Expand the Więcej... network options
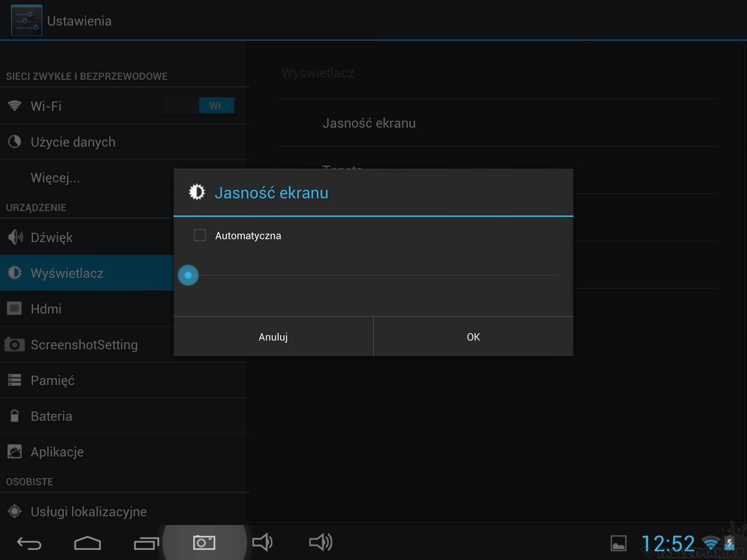This screenshot has height=560, width=747. tap(55, 178)
